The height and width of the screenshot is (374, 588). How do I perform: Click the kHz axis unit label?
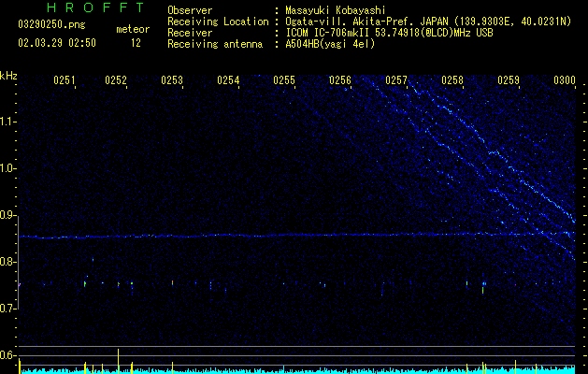click(8, 76)
